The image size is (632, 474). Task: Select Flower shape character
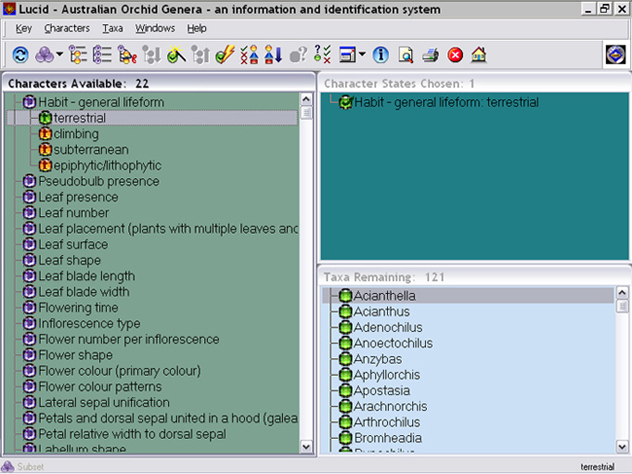pyautogui.click(x=75, y=355)
